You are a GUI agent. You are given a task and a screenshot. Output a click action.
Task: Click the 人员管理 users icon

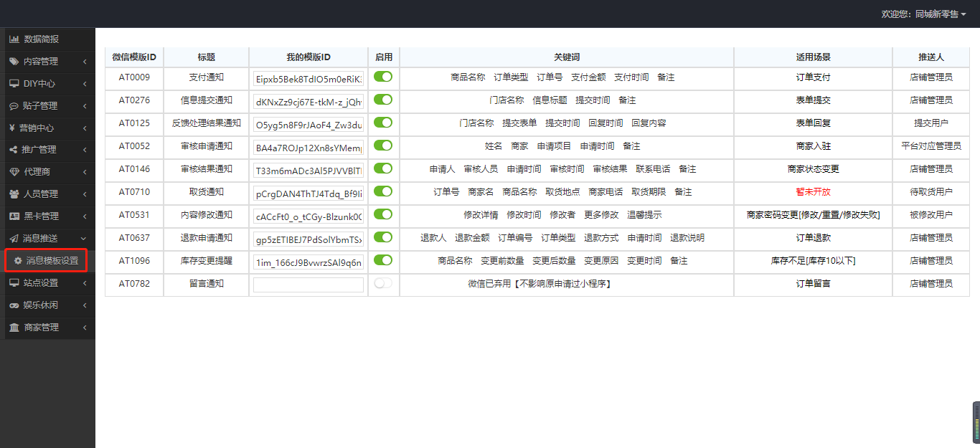tap(14, 194)
